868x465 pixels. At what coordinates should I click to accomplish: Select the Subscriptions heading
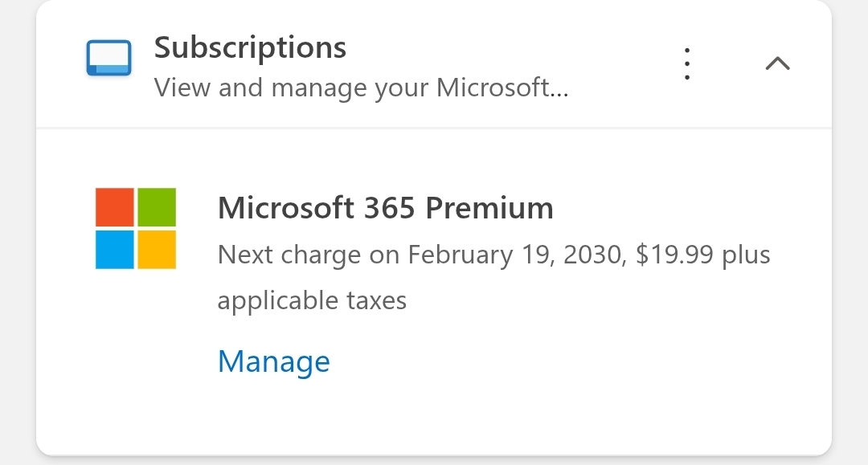pyautogui.click(x=250, y=47)
